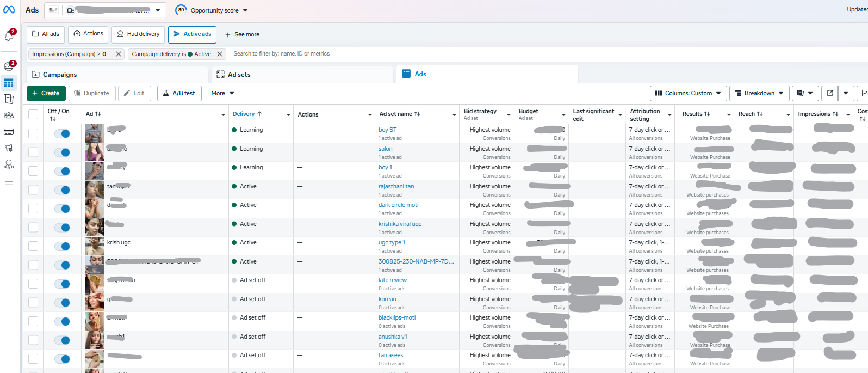The image size is (868, 373).
Task: Click the Edit button
Action: point(134,93)
